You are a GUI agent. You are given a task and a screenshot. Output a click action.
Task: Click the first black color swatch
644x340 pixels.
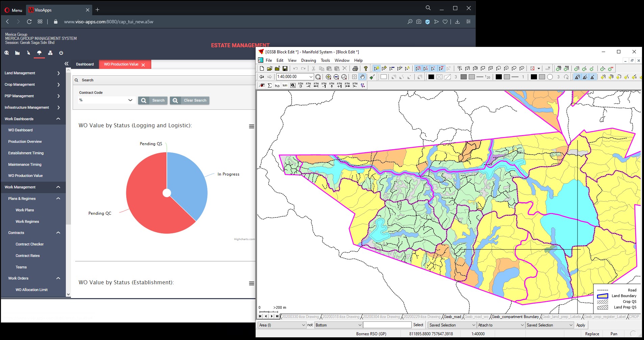[x=431, y=77]
